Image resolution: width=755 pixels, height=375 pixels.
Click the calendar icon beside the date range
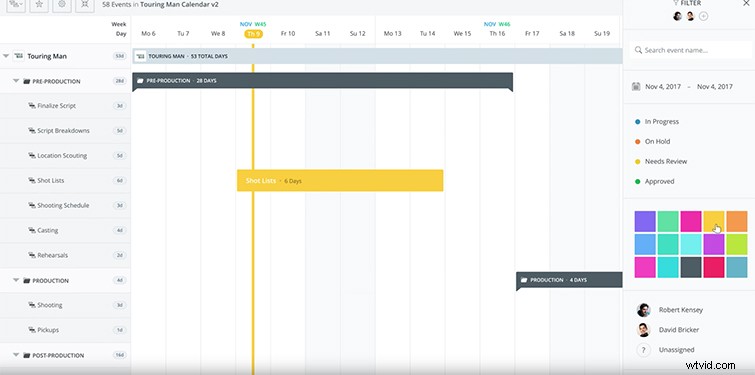tap(636, 87)
